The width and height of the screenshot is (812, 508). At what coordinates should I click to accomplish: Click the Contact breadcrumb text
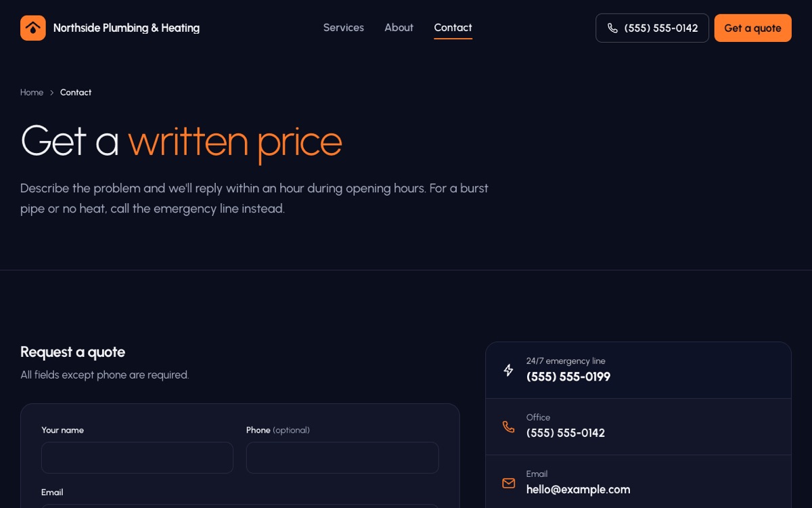click(76, 93)
